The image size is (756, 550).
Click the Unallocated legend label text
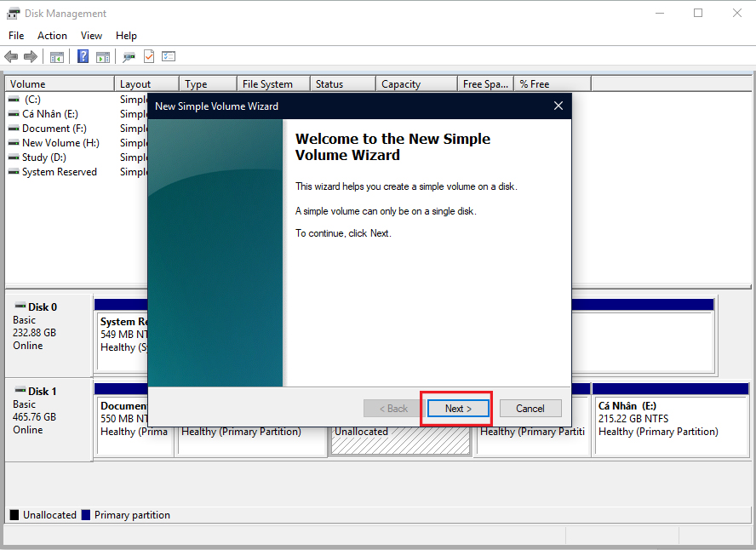(49, 515)
